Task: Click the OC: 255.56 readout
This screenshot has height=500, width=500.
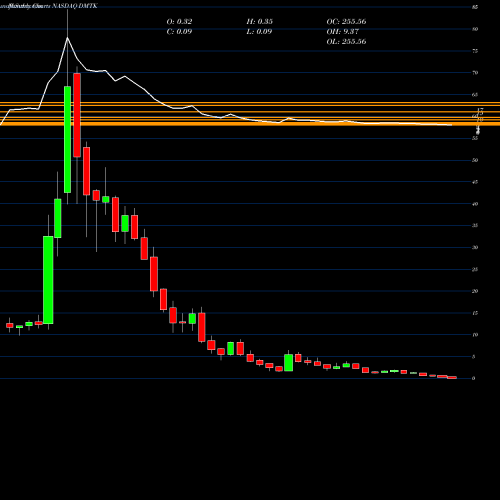Action: tap(346, 22)
